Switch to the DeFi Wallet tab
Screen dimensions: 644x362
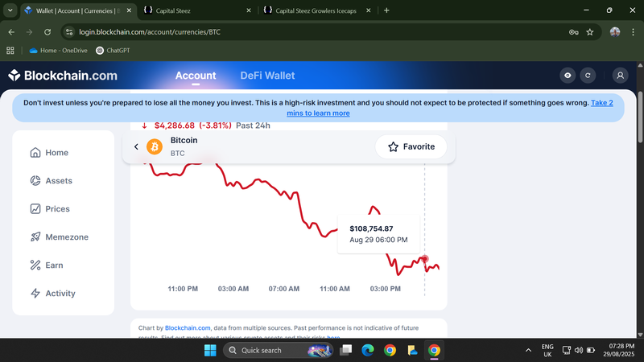(x=267, y=76)
